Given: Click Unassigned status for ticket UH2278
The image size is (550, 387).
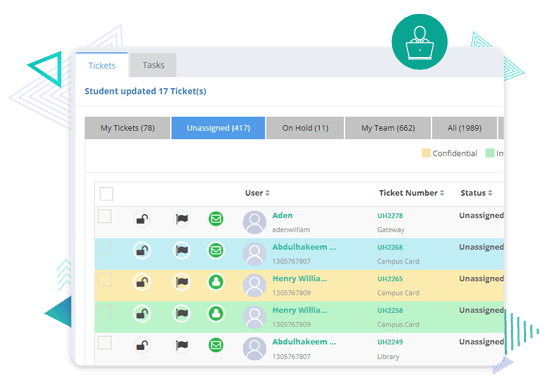Looking at the screenshot, I should (481, 215).
